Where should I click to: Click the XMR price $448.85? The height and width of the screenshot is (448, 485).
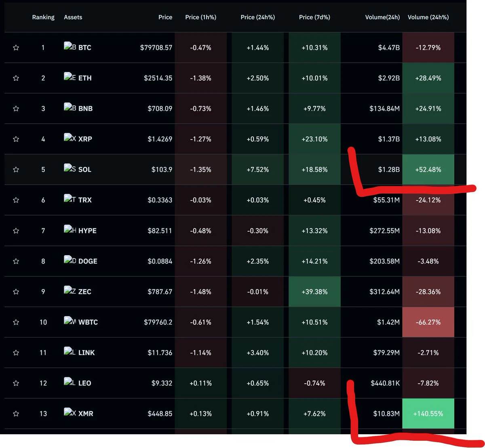(160, 414)
